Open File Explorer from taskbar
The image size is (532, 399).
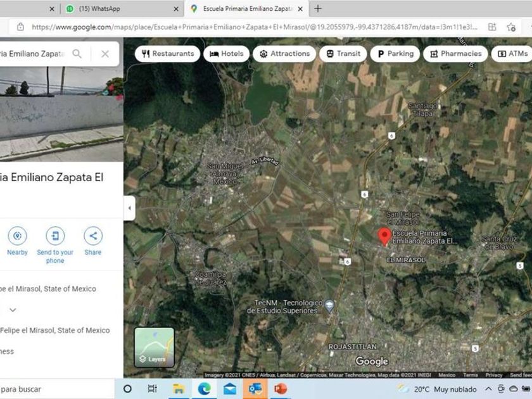click(179, 389)
